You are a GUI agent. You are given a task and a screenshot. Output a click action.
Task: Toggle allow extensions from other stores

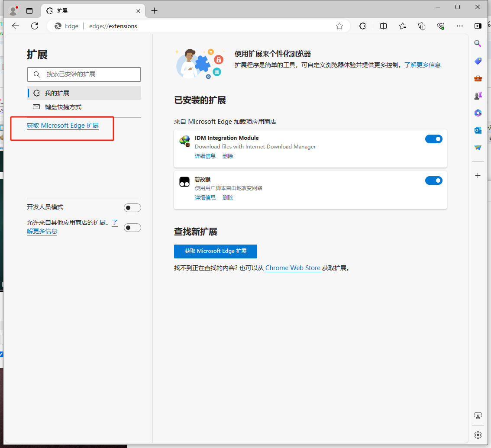132,228
